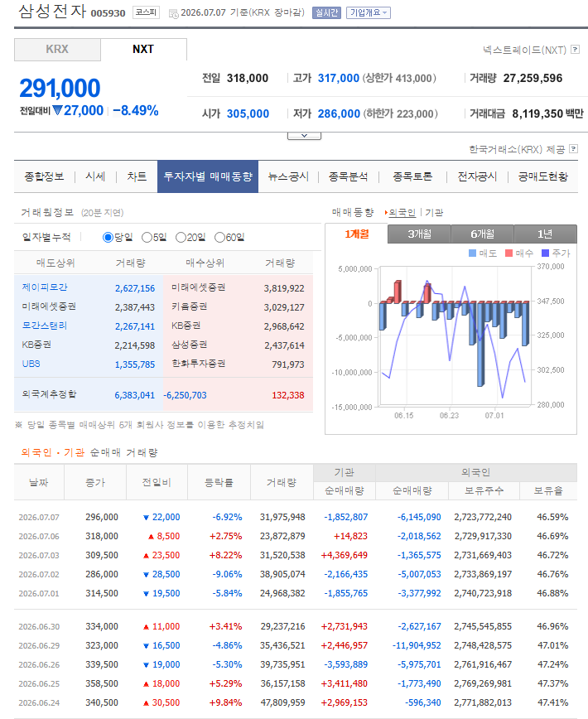Select the 당일 radio button
The height and width of the screenshot is (719, 588).
tap(108, 238)
